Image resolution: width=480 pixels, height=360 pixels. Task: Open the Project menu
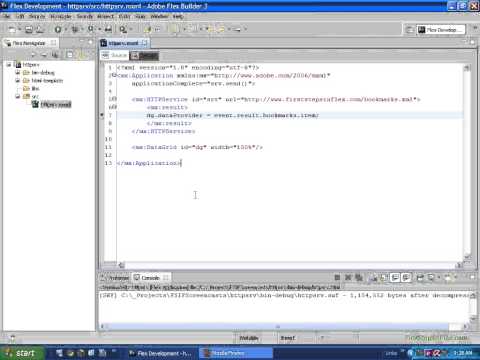(x=105, y=16)
